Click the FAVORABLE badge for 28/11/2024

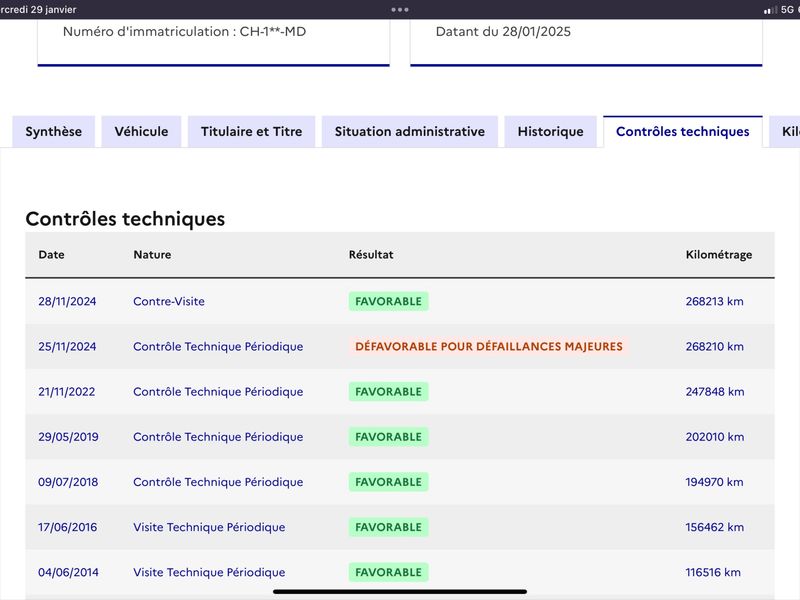pyautogui.click(x=388, y=302)
